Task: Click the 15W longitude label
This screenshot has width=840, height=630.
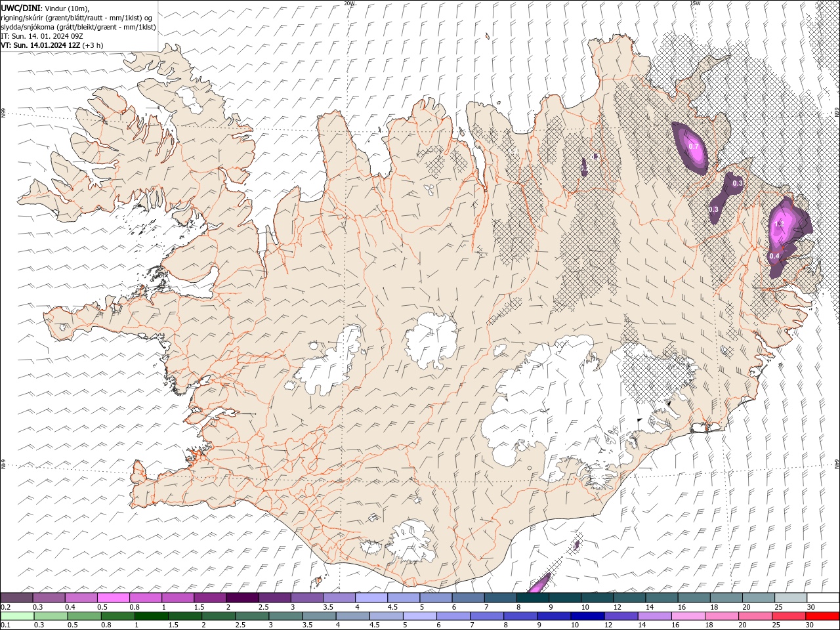Action: click(695, 3)
